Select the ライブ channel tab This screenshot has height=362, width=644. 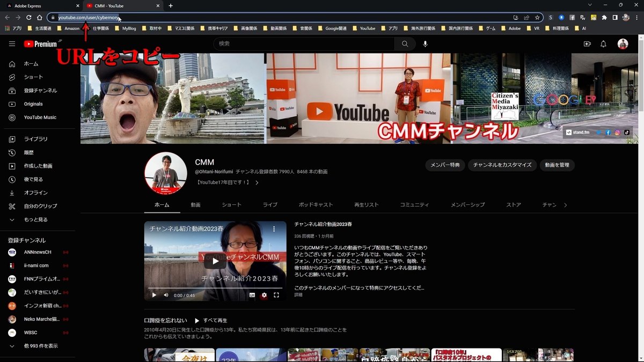(270, 205)
